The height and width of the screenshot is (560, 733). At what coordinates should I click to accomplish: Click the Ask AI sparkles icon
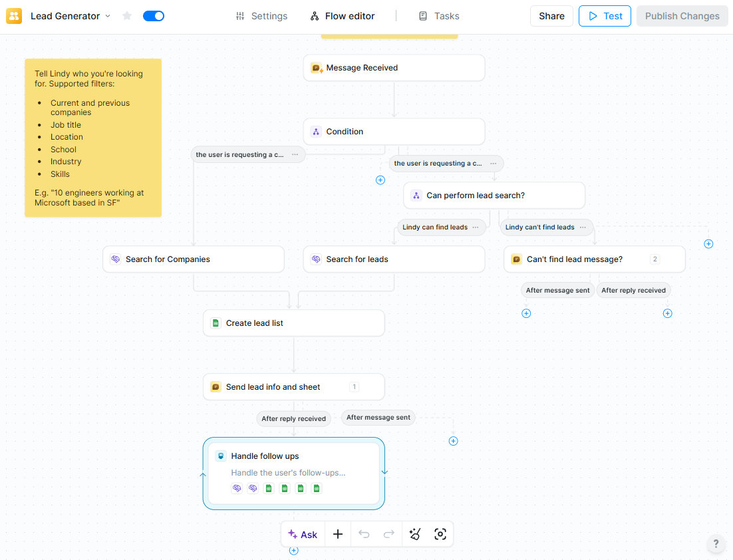tap(293, 534)
